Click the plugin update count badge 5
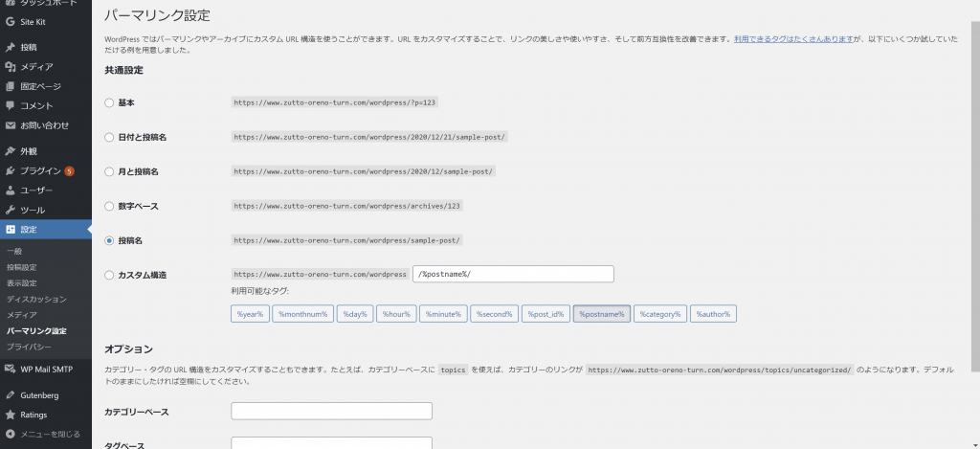 pyautogui.click(x=69, y=171)
